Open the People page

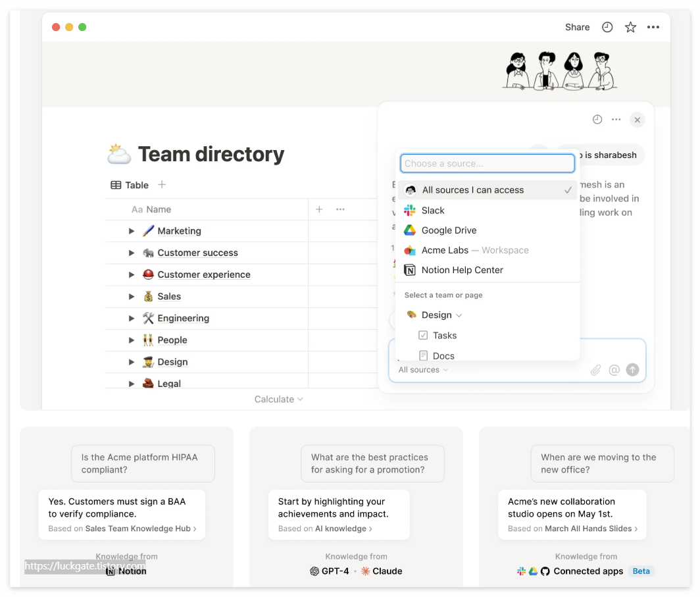pos(172,340)
